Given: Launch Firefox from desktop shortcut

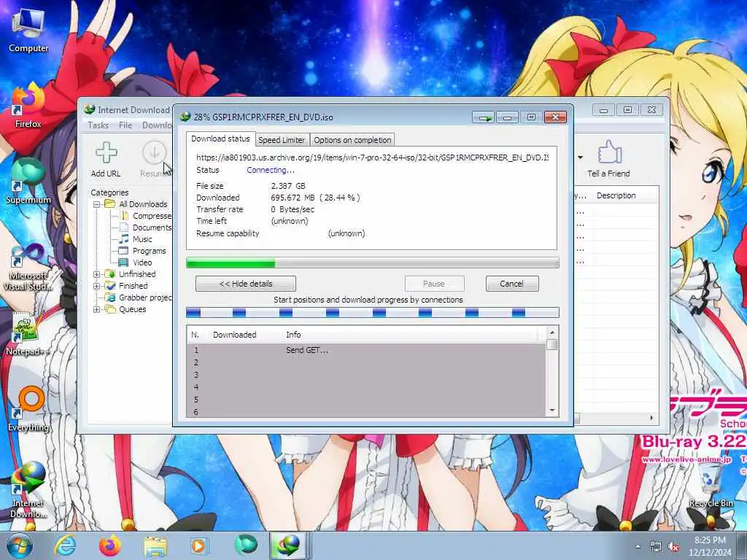Looking at the screenshot, I should pos(28,106).
